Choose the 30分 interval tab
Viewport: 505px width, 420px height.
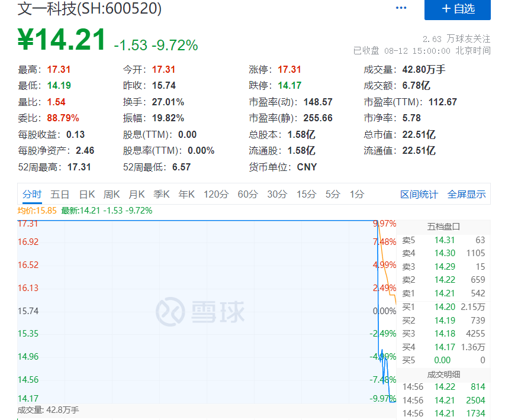277,194
